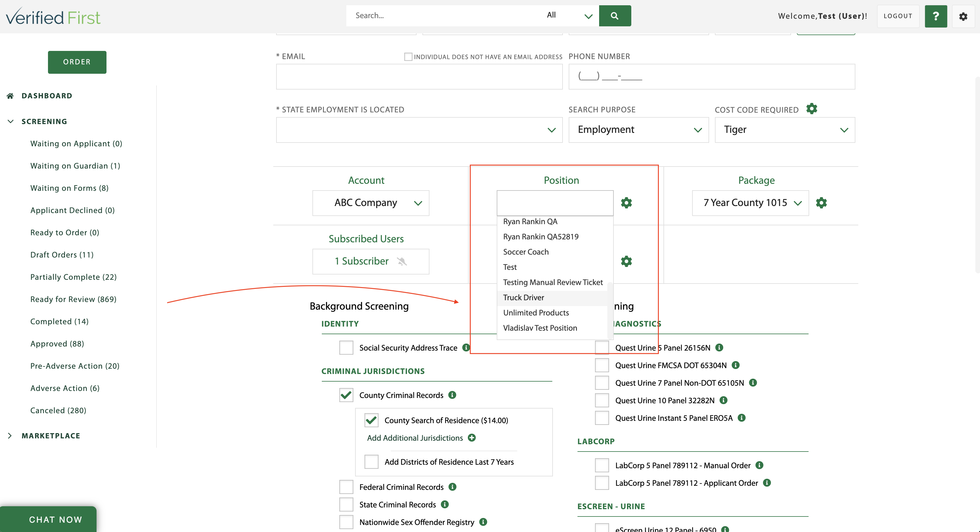Select Unlimited Products position option
Viewport: 980px width, 532px height.
coord(552,313)
